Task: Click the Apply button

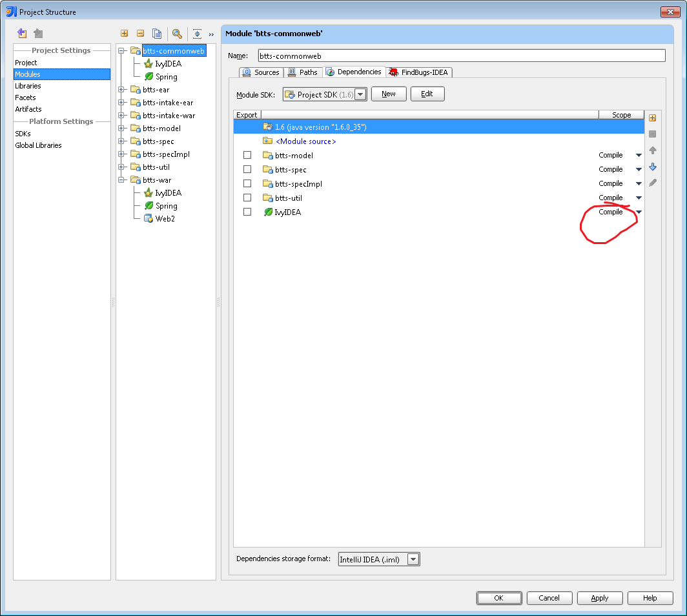Action: click(600, 598)
